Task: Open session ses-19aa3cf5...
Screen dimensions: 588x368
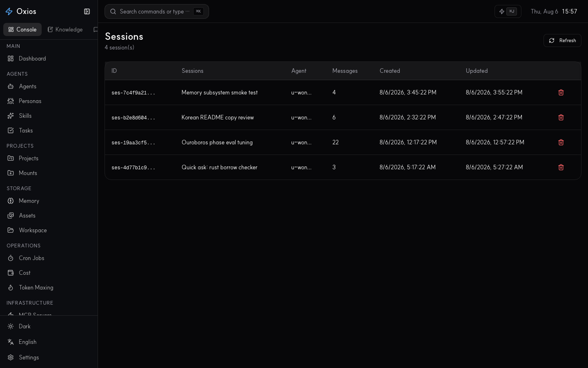Action: point(133,143)
